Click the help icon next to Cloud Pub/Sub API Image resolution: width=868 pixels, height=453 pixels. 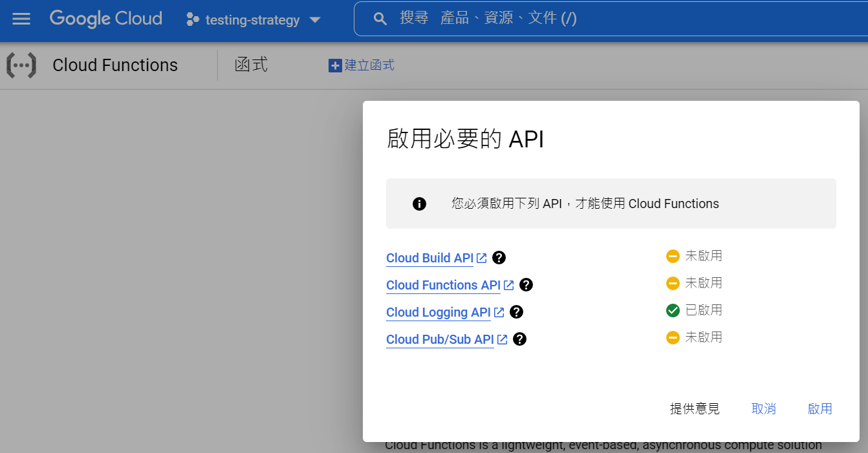pyautogui.click(x=519, y=339)
